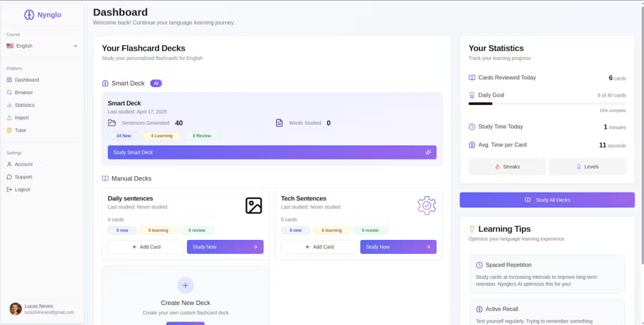Screen dimensions: 644x325
Task: Click the Study All Decks button
Action: click(x=547, y=200)
